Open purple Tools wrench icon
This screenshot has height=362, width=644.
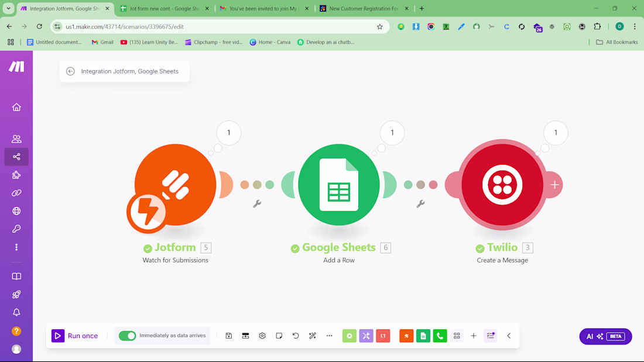(366, 336)
